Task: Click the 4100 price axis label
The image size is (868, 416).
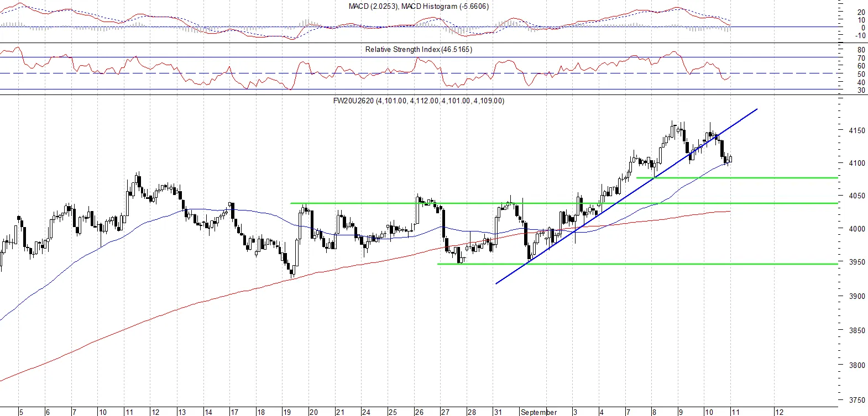Action: pyautogui.click(x=857, y=163)
